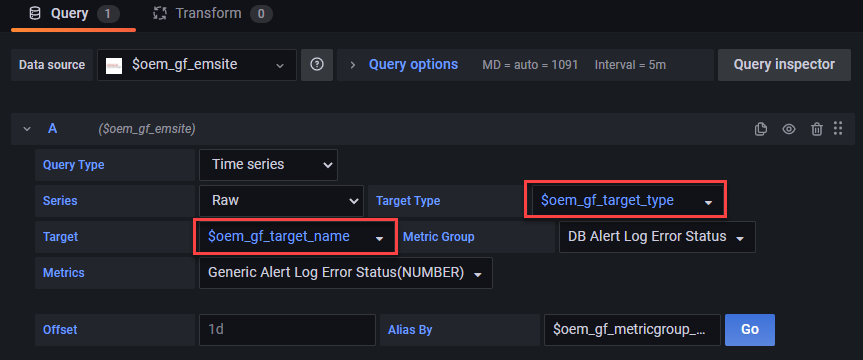Screen dimensions: 863x360
Task: Delete query A with the trash icon
Action: coord(817,129)
